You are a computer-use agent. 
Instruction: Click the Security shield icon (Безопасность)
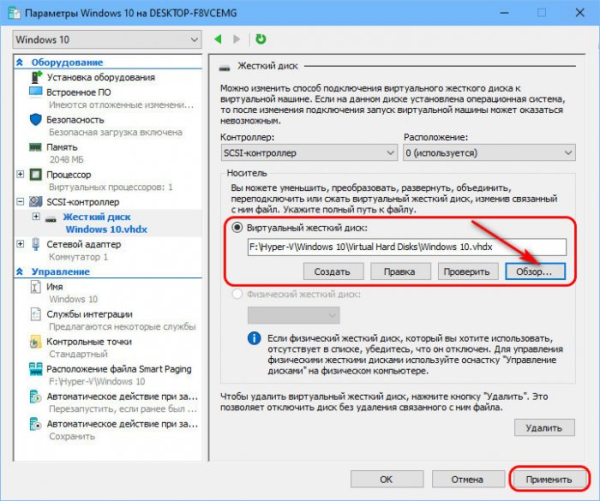(x=36, y=119)
